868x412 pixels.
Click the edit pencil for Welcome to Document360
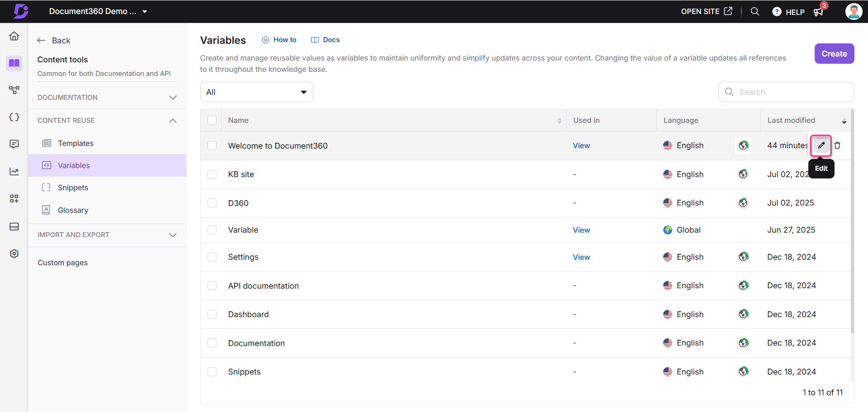click(x=821, y=145)
